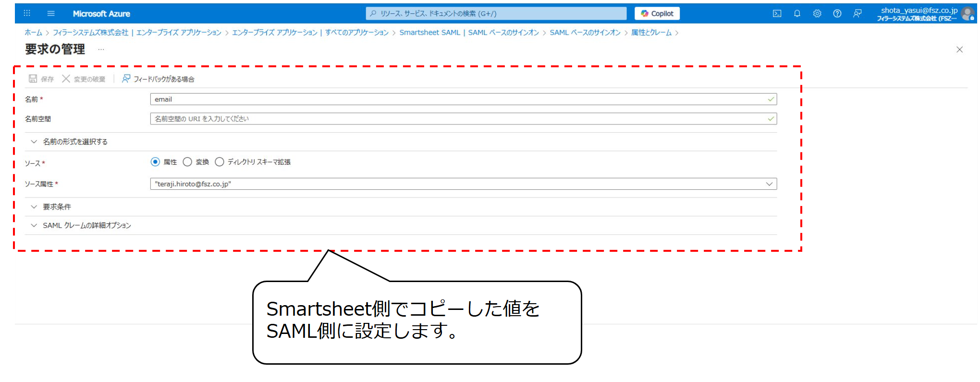This screenshot has height=382, width=980.
Task: Expand SAML クレームの詳細オプション section
Action: click(x=81, y=225)
